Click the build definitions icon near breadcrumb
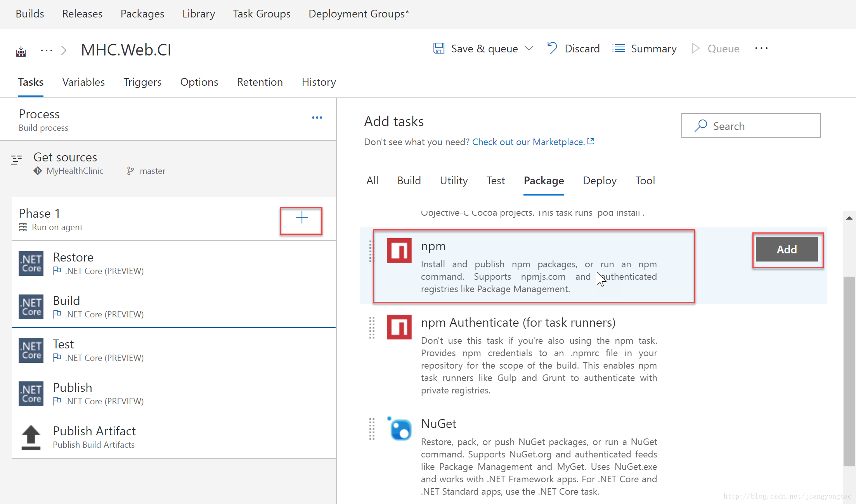856x504 pixels. click(21, 51)
